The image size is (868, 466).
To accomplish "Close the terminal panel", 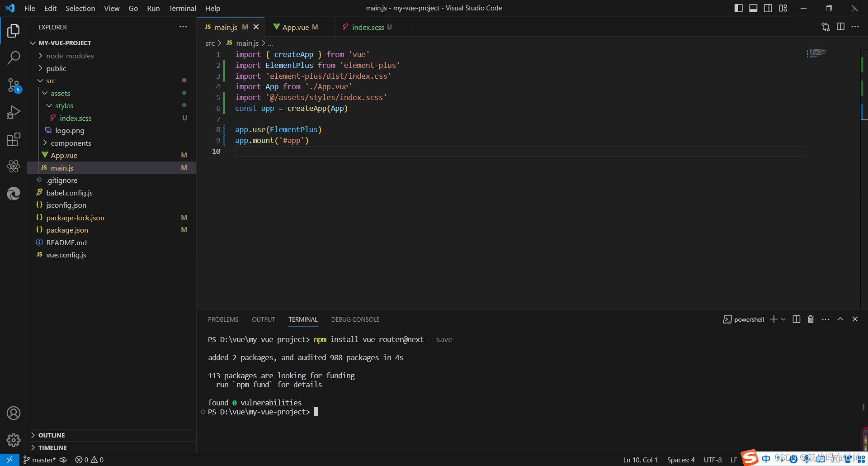I will 855,319.
